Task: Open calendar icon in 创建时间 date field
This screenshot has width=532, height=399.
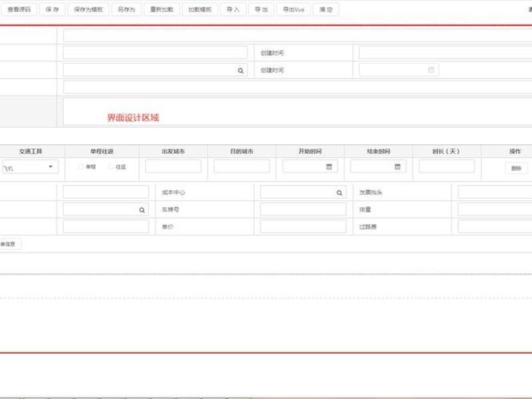Action: click(x=431, y=70)
